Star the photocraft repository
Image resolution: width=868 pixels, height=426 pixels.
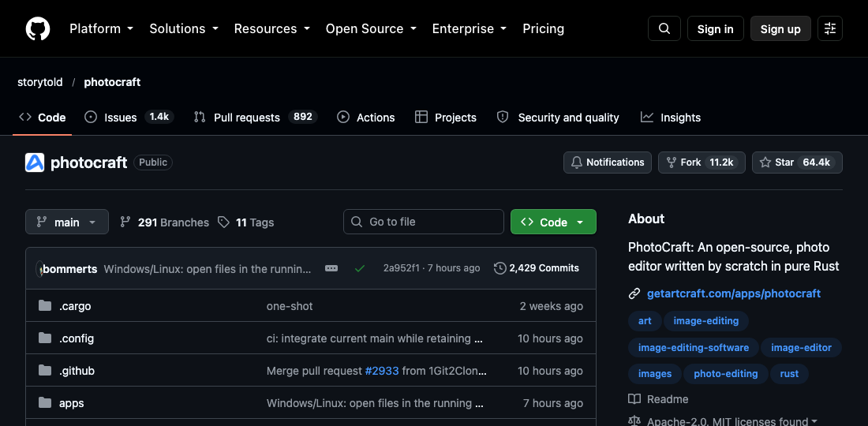click(797, 162)
